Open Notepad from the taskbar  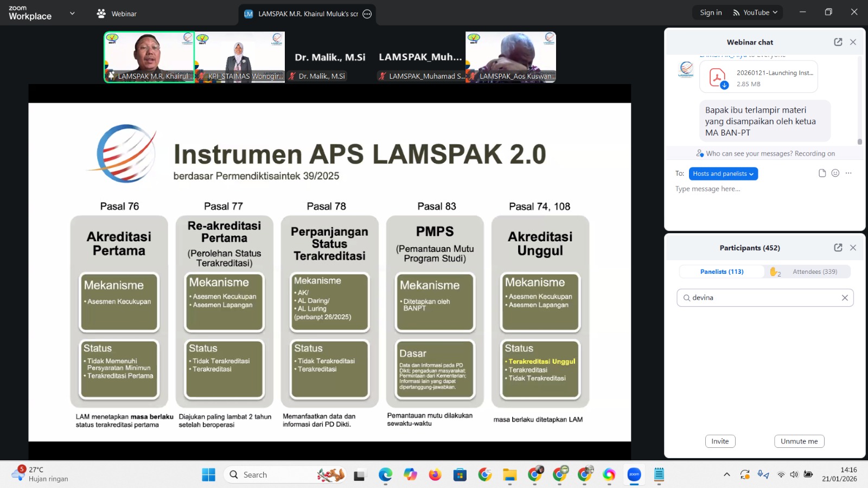(659, 475)
